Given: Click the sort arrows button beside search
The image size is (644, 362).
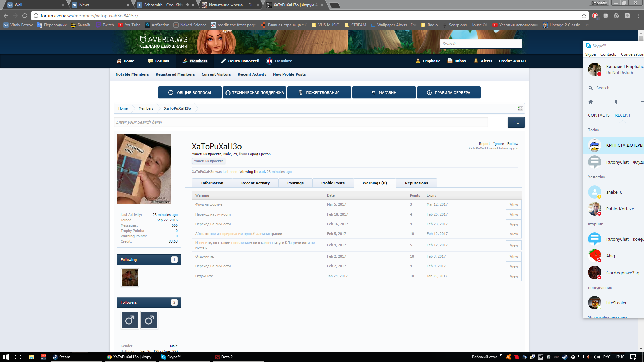Looking at the screenshot, I should pos(516,122).
